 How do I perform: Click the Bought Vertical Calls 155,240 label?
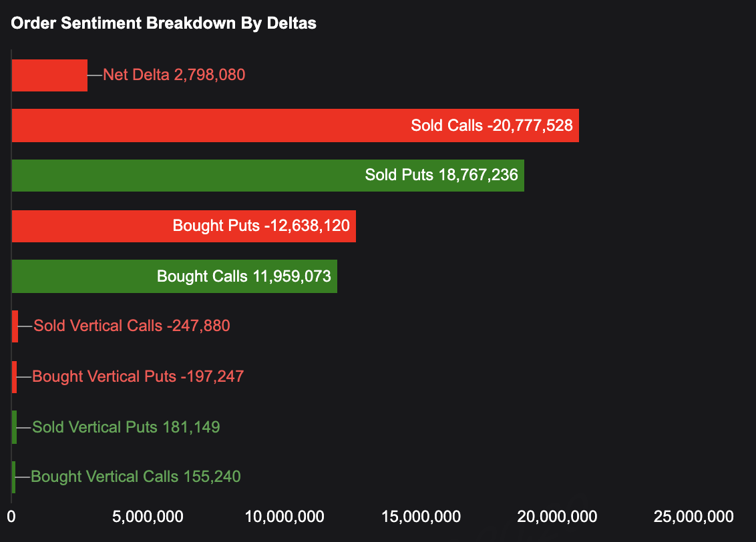point(136,477)
